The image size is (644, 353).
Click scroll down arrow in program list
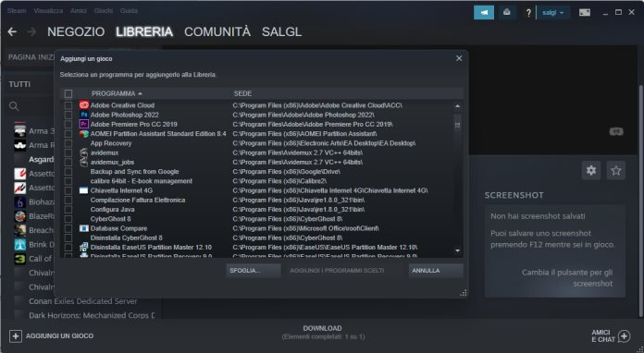click(x=457, y=250)
